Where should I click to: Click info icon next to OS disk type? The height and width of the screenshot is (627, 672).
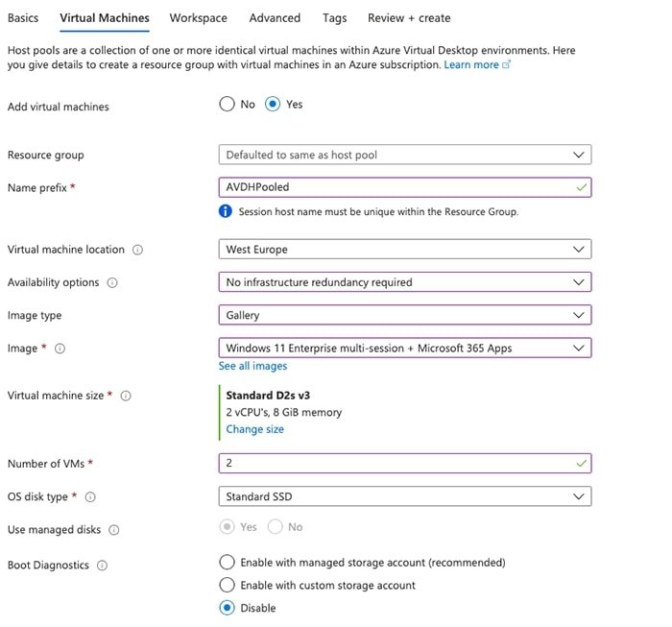[91, 497]
